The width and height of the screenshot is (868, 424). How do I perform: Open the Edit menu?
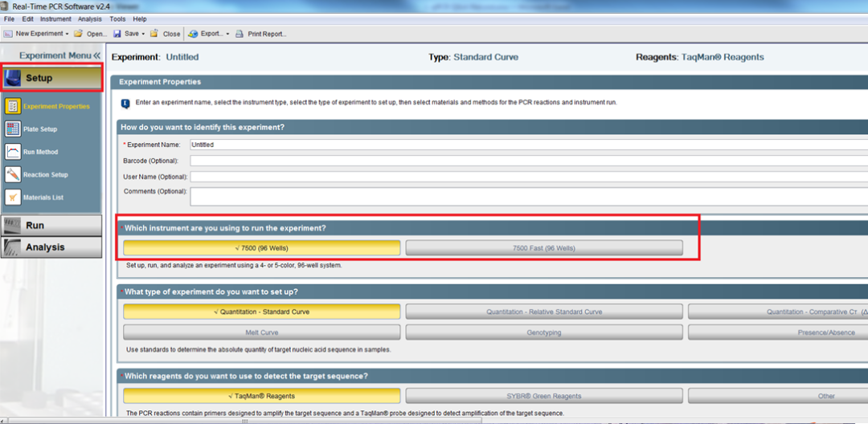click(27, 18)
